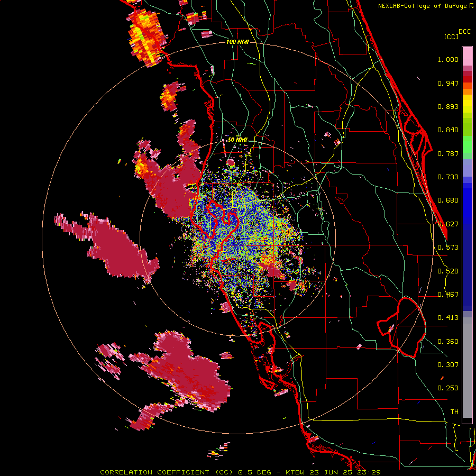Pick the bright green band near 0.787
Screen dimensions: 476x476
tap(467, 144)
